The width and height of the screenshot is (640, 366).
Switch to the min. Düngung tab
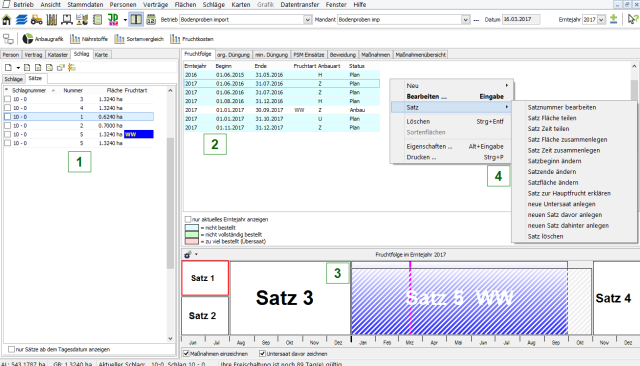click(x=271, y=55)
